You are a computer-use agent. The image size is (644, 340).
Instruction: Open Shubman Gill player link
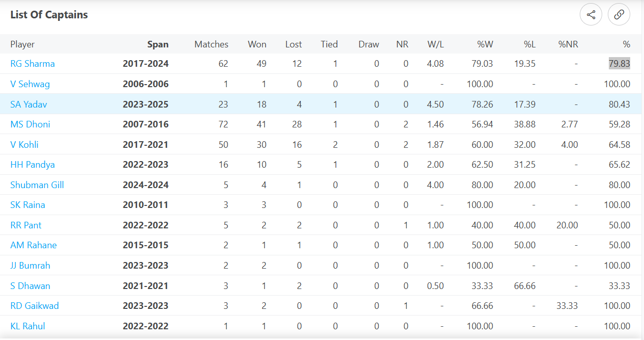tap(37, 185)
